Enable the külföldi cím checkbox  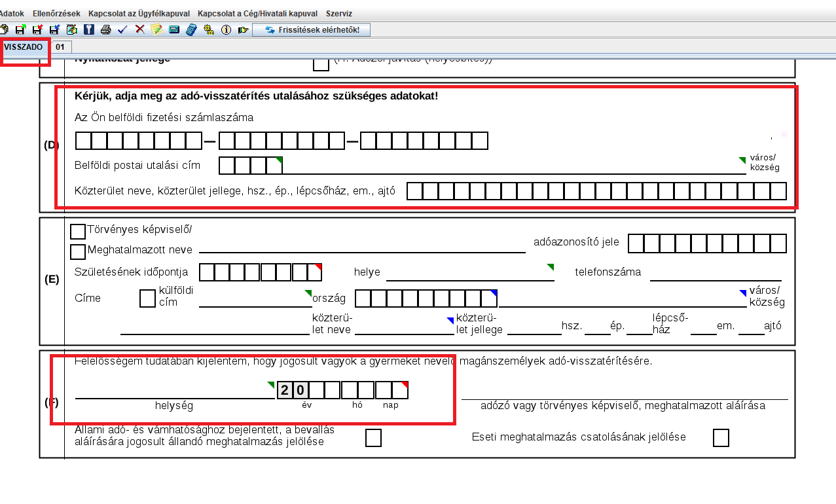click(x=148, y=298)
